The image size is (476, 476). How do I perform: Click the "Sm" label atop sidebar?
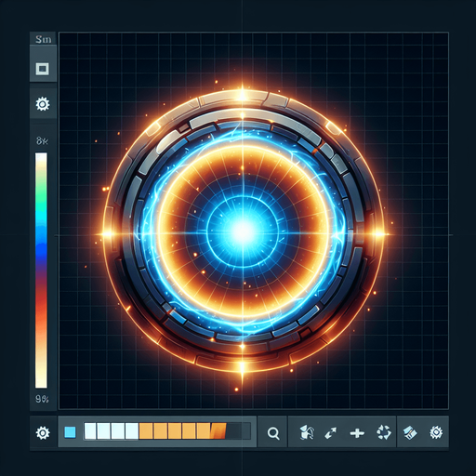point(43,39)
